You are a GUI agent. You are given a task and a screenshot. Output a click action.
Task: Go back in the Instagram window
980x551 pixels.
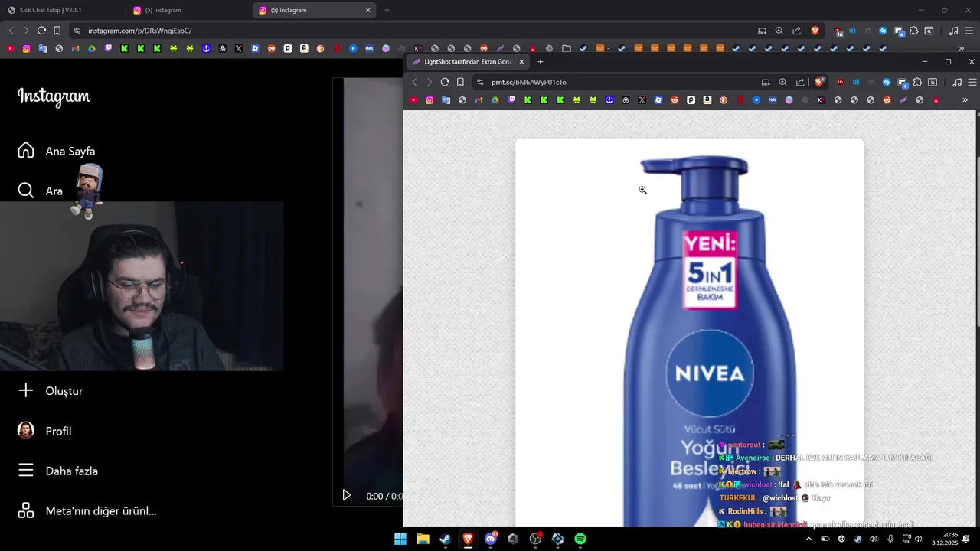(11, 31)
